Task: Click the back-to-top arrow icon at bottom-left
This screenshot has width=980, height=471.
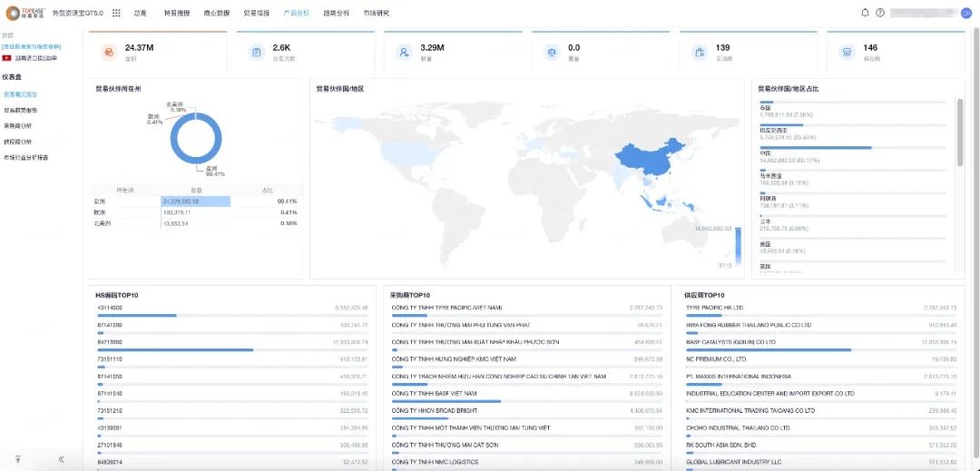Action: 18,459
